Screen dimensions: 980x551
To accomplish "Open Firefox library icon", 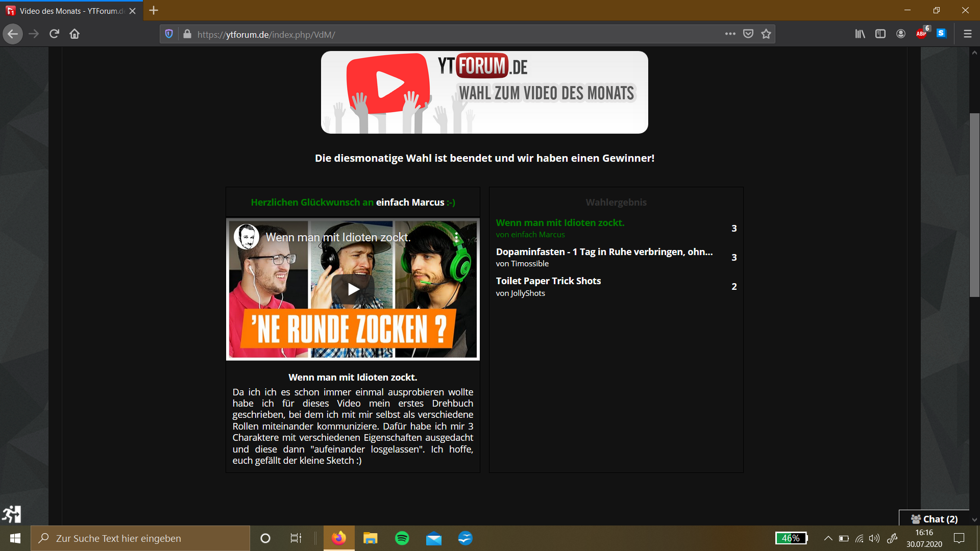I will click(x=860, y=34).
